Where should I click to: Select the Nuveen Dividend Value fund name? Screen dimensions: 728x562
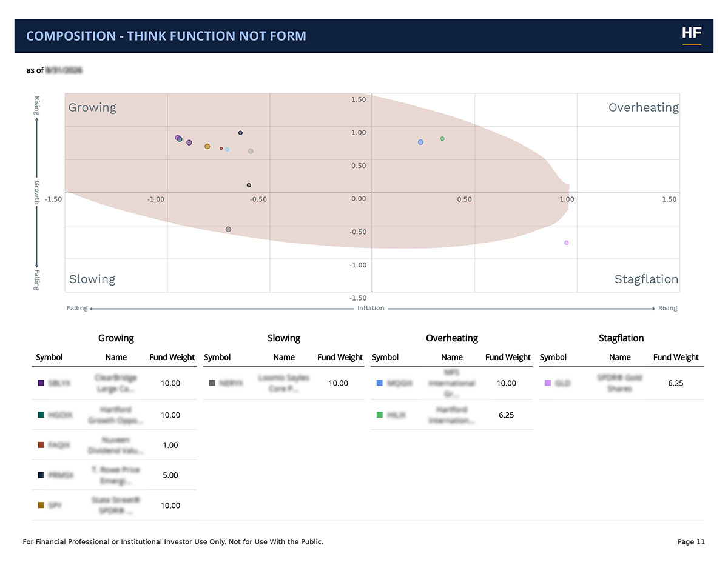(x=116, y=445)
